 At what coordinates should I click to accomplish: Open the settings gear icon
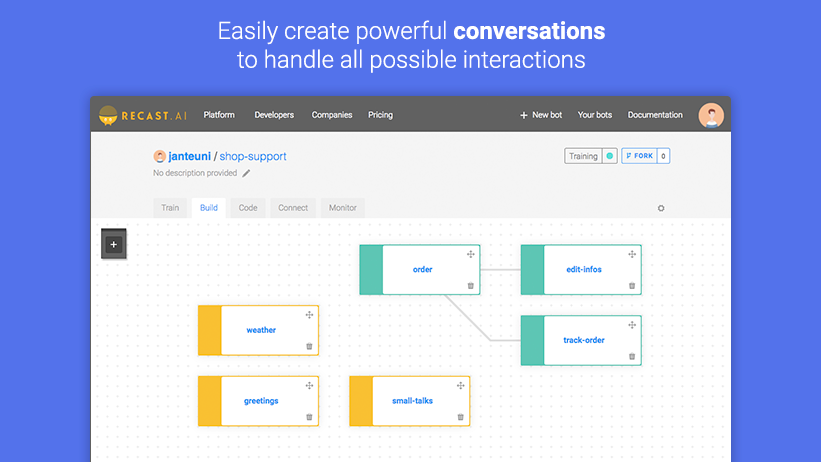point(660,208)
